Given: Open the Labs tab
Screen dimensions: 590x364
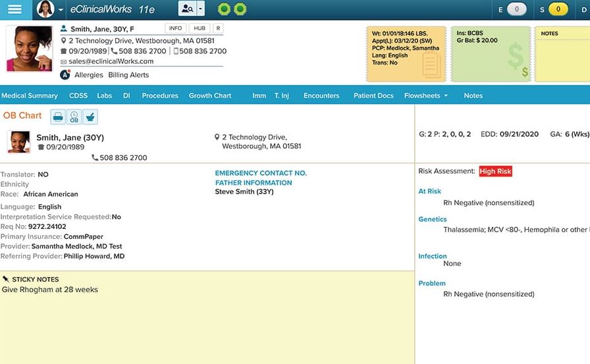Looking at the screenshot, I should click(104, 95).
